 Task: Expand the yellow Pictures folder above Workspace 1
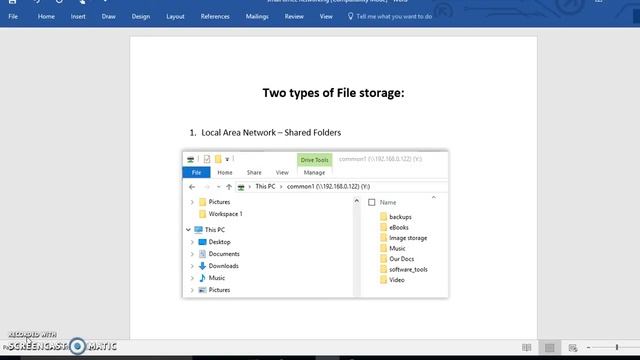tap(192, 202)
